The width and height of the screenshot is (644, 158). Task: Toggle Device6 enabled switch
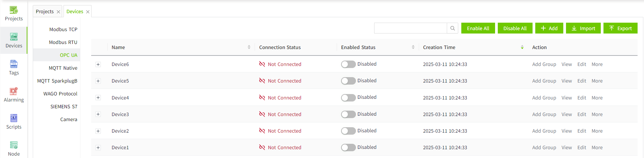pos(348,64)
